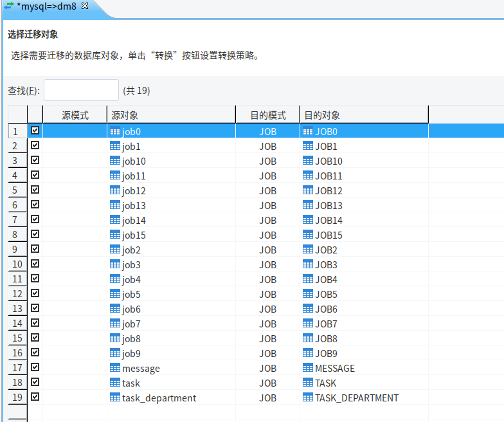Click the table icon beside source job2
504x422 pixels.
[114, 250]
